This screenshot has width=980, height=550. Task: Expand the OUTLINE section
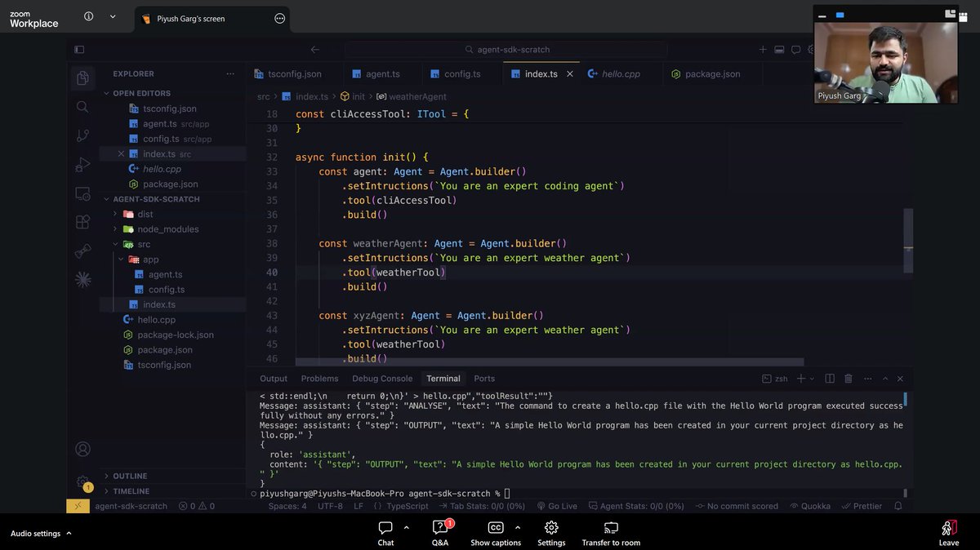click(130, 476)
